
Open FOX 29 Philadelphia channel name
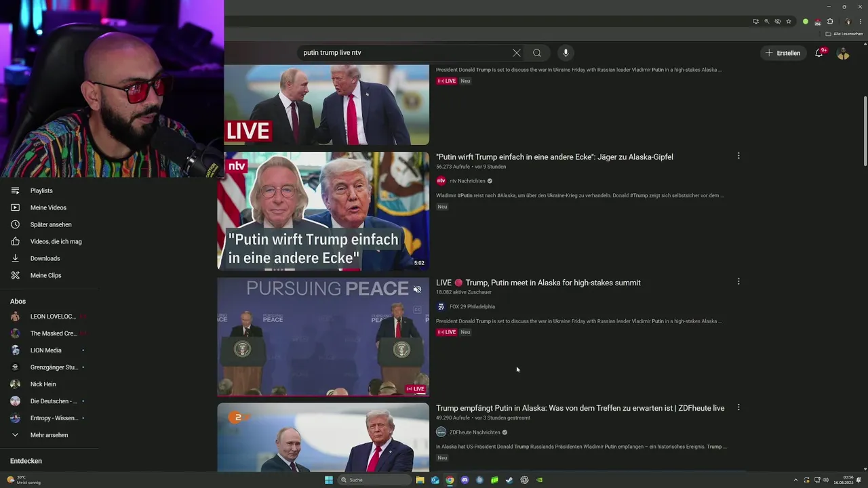472,307
